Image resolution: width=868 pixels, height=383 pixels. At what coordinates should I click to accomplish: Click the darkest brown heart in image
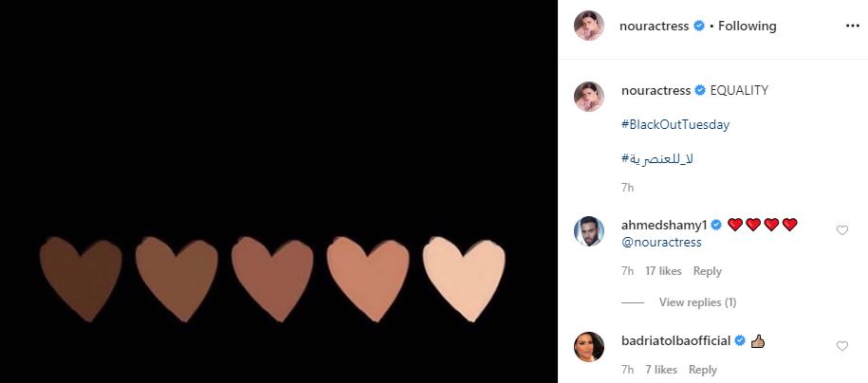point(81,279)
